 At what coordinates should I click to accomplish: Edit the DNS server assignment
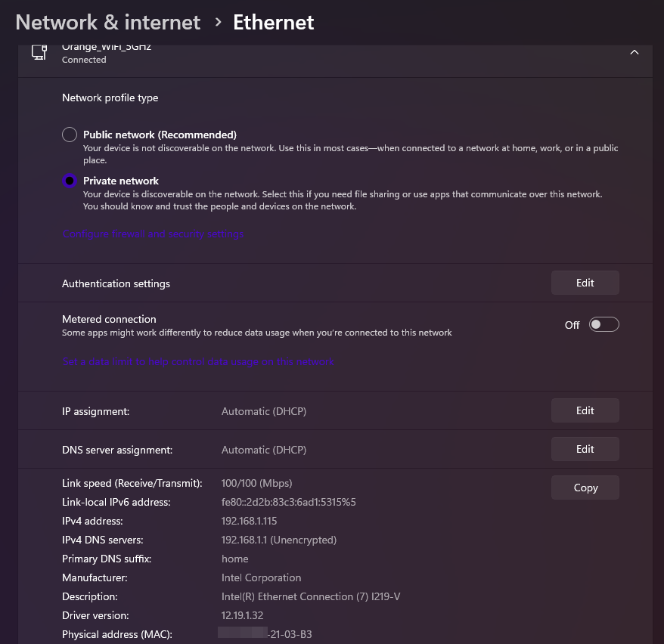click(585, 449)
